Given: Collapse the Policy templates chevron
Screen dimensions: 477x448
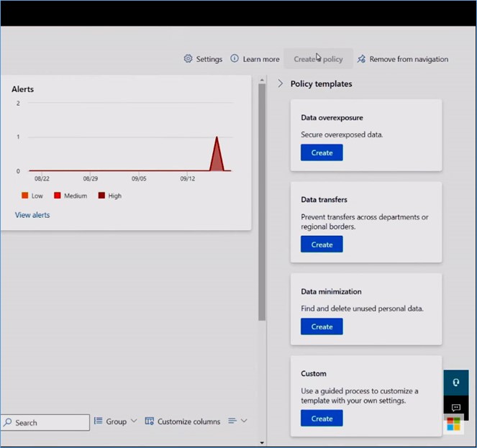Looking at the screenshot, I should pos(281,84).
